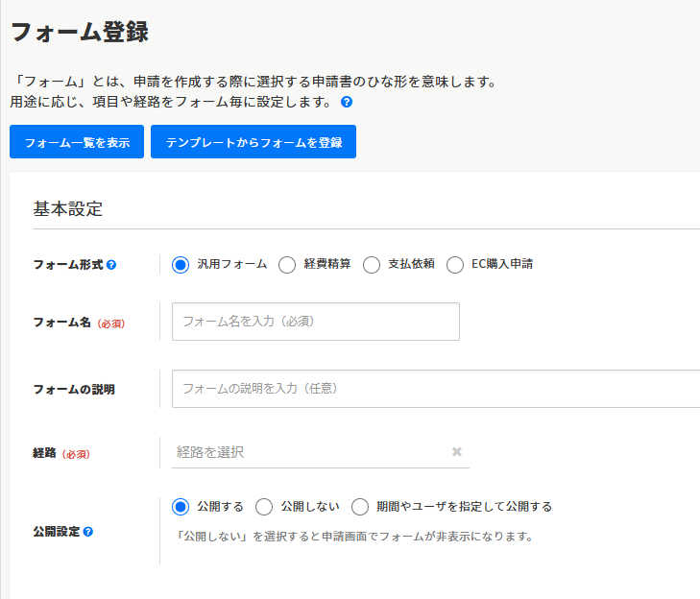Set the publish setting to 公開する
Viewport: 700px width, 599px height.
181,507
